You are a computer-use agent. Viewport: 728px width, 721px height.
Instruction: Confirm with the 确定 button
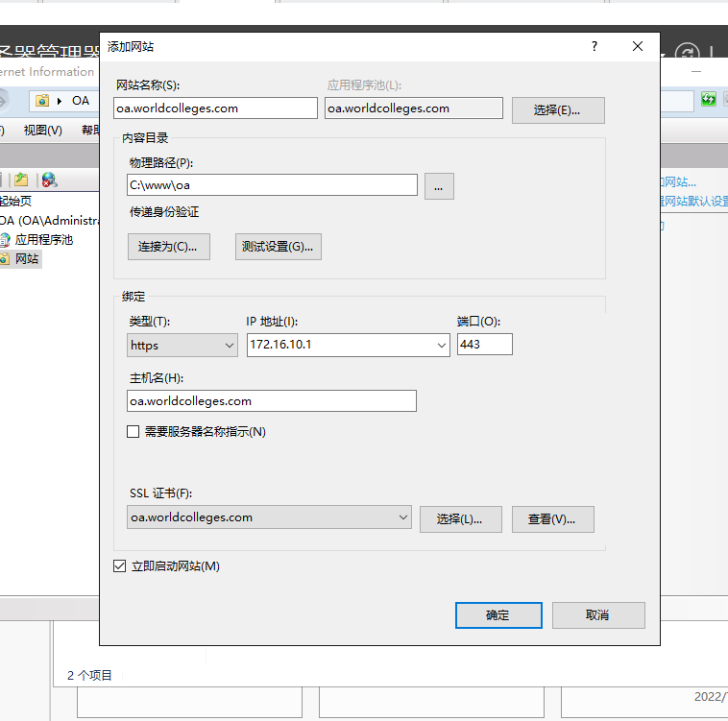(498, 615)
